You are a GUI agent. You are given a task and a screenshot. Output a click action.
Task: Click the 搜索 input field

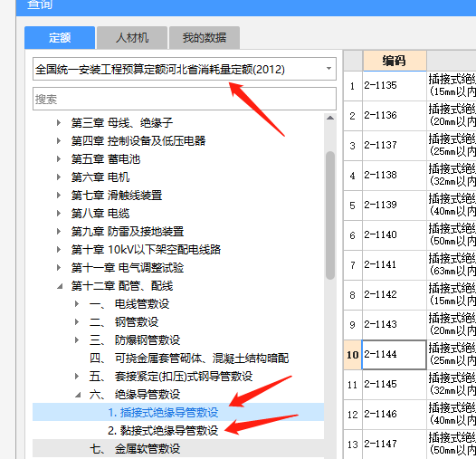point(185,99)
